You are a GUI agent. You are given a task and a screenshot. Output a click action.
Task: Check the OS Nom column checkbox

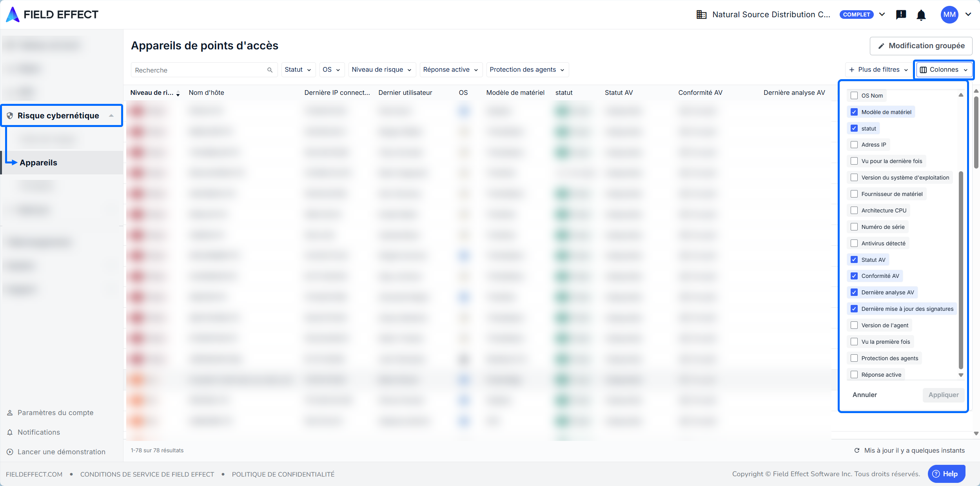854,96
